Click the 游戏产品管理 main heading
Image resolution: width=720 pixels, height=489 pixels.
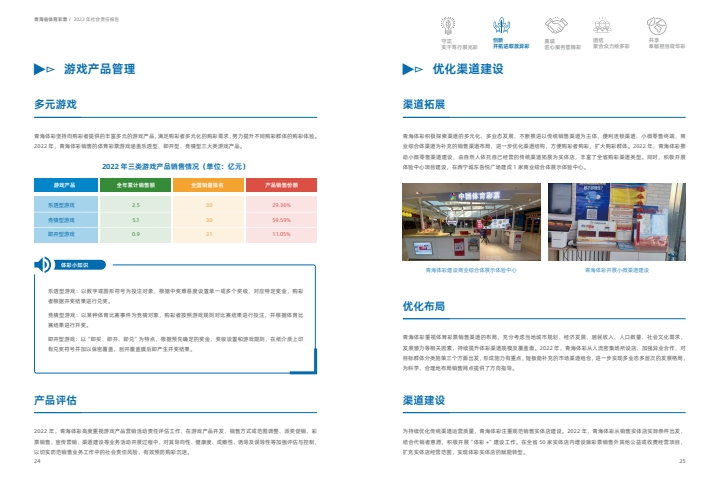(99, 69)
